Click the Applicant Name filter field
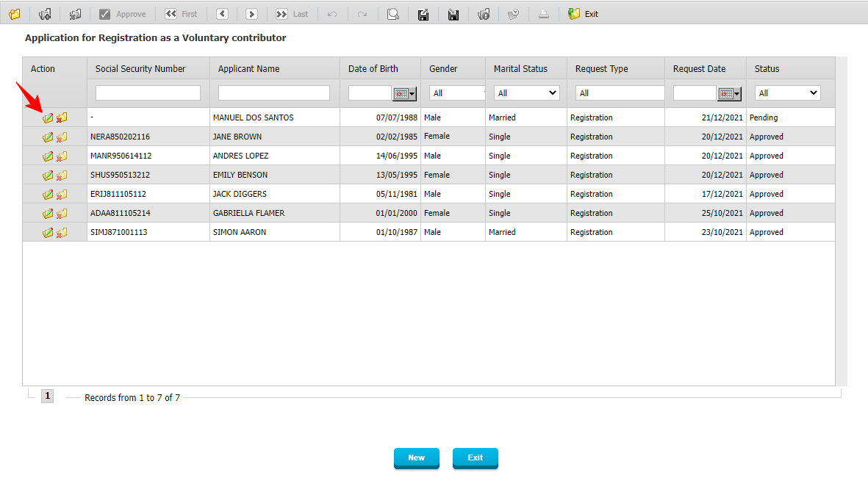Screen dimensions: 868x481 tap(274, 93)
